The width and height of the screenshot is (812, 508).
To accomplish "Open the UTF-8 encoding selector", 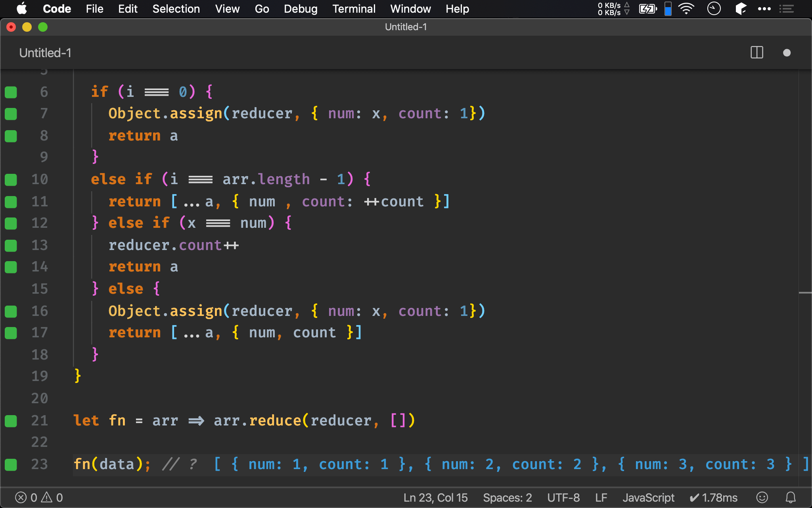I will coord(563,498).
